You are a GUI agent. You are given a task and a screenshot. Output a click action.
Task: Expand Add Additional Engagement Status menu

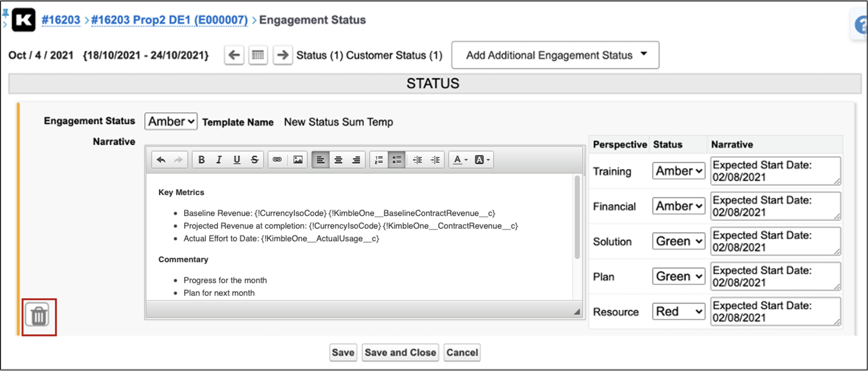coord(555,55)
